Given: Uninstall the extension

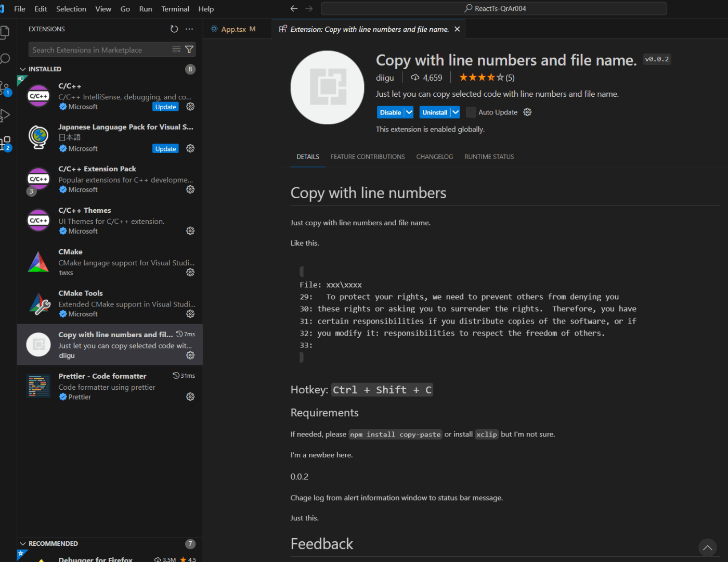Looking at the screenshot, I should (435, 112).
